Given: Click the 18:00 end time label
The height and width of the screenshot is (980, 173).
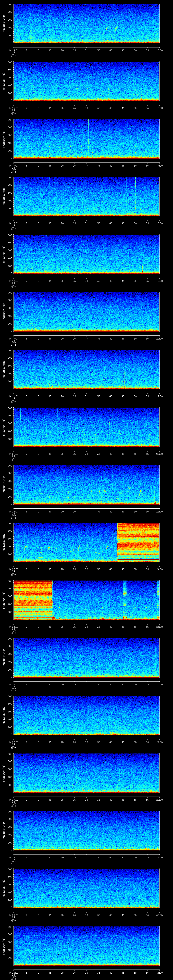Looking at the screenshot, I should click(x=159, y=223).
